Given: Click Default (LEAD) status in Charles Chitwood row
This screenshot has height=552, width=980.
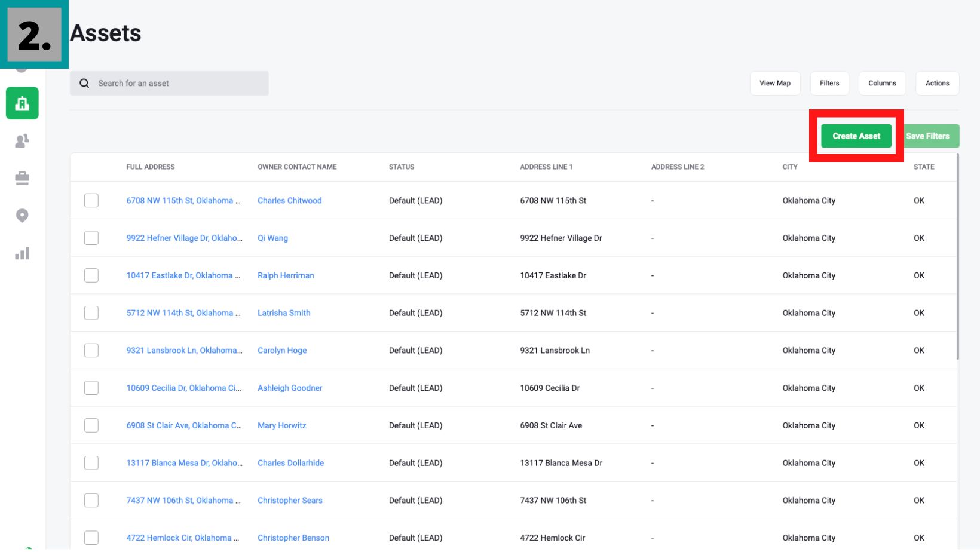Looking at the screenshot, I should (415, 201).
